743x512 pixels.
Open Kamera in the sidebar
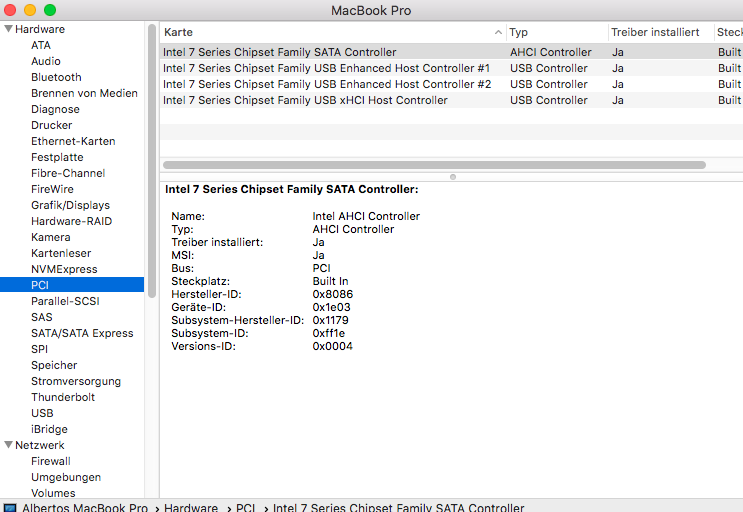(51, 237)
